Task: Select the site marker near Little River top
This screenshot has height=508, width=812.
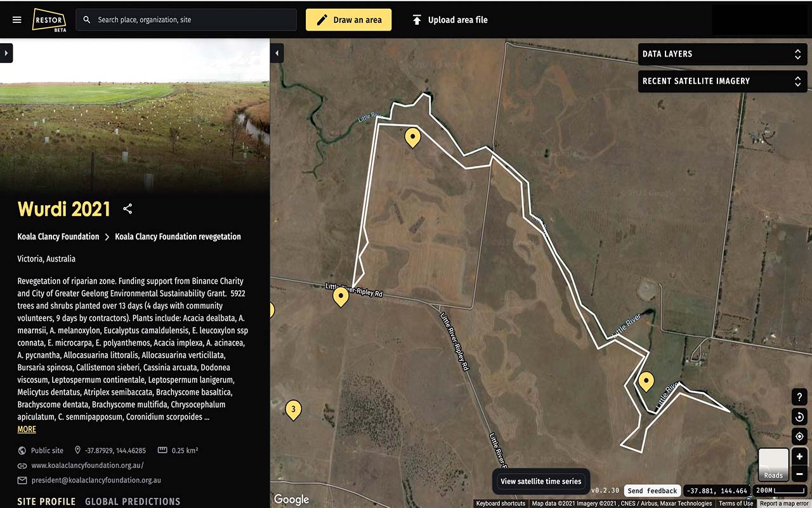Action: pyautogui.click(x=413, y=137)
